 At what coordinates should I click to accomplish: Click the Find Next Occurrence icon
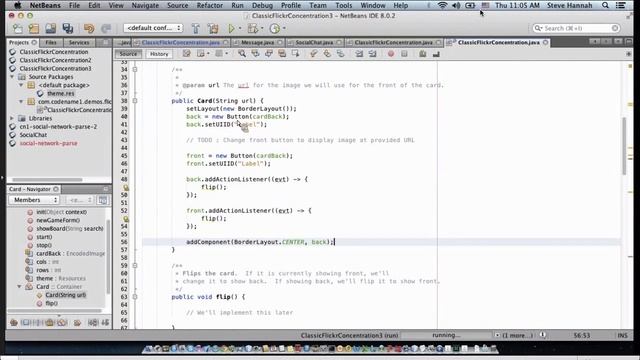(269, 54)
